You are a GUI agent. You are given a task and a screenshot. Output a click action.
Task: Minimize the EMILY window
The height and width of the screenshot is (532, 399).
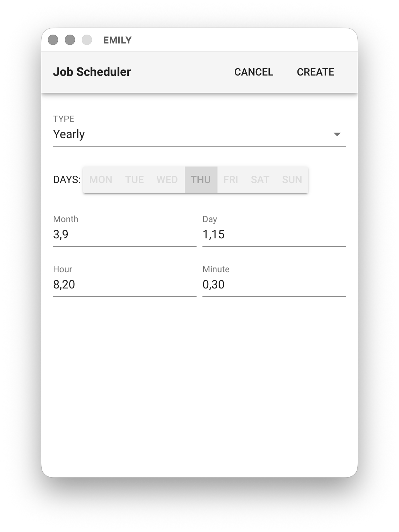(x=70, y=40)
